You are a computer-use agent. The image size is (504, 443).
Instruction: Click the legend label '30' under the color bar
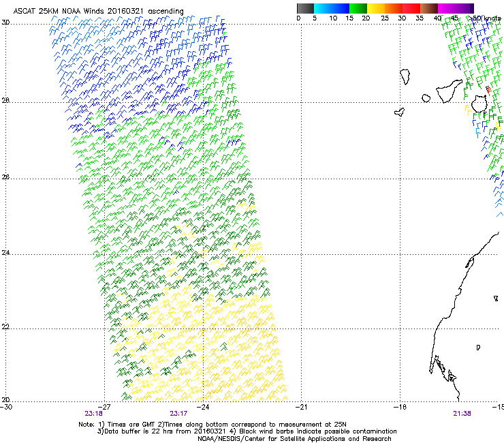click(x=402, y=18)
